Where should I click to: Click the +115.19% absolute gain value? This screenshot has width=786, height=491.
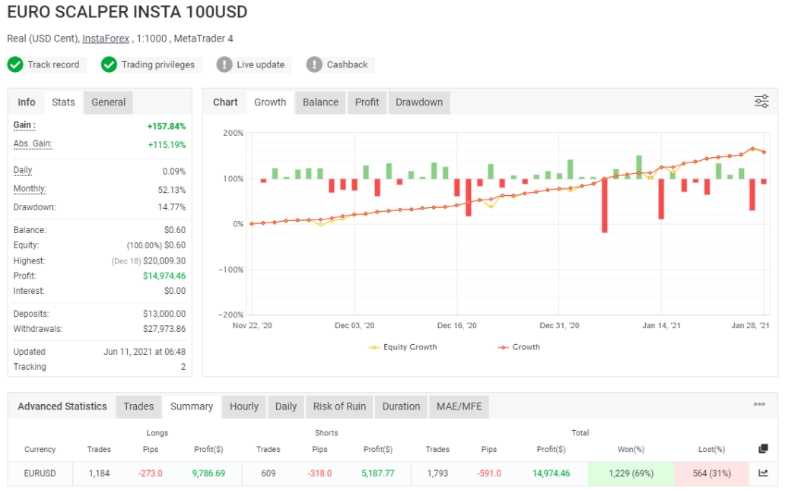click(x=167, y=145)
